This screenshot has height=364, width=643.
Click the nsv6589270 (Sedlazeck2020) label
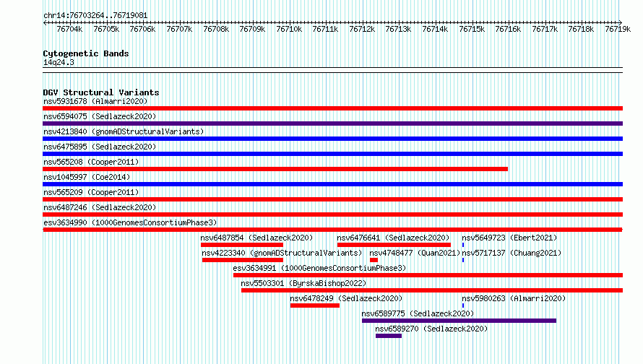click(x=431, y=329)
